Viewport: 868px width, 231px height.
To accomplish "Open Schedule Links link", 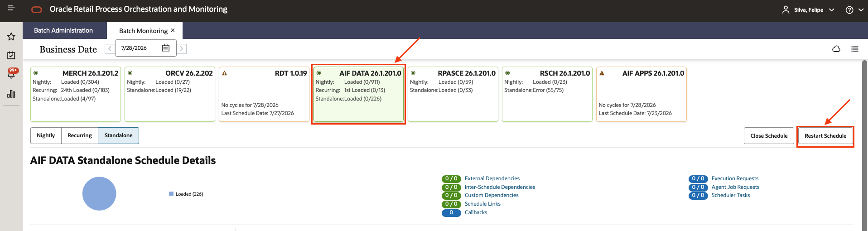I will pos(482,204).
